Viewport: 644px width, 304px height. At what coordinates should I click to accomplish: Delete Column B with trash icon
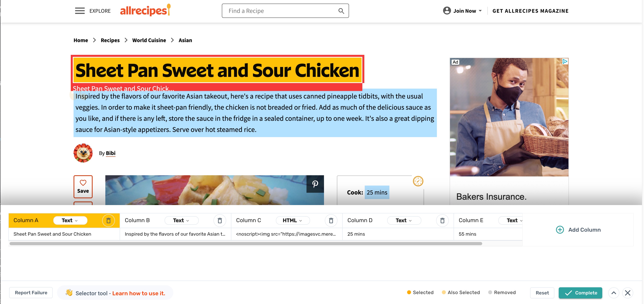click(220, 221)
